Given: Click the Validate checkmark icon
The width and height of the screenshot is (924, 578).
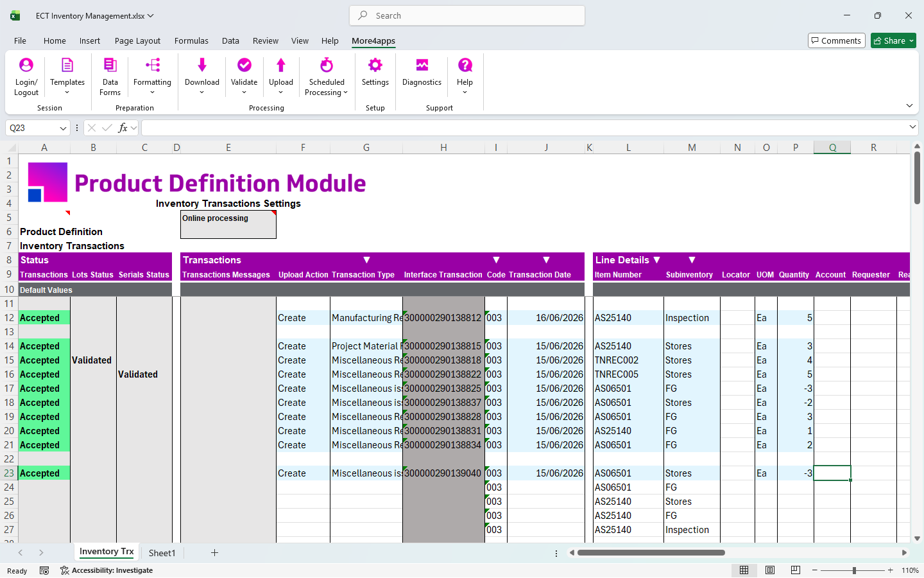Looking at the screenshot, I should coord(244,65).
